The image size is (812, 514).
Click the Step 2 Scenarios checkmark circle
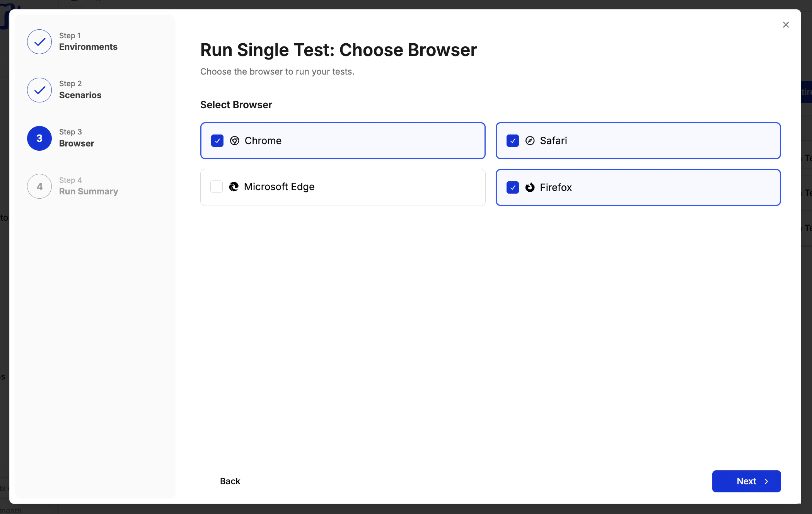pos(39,90)
